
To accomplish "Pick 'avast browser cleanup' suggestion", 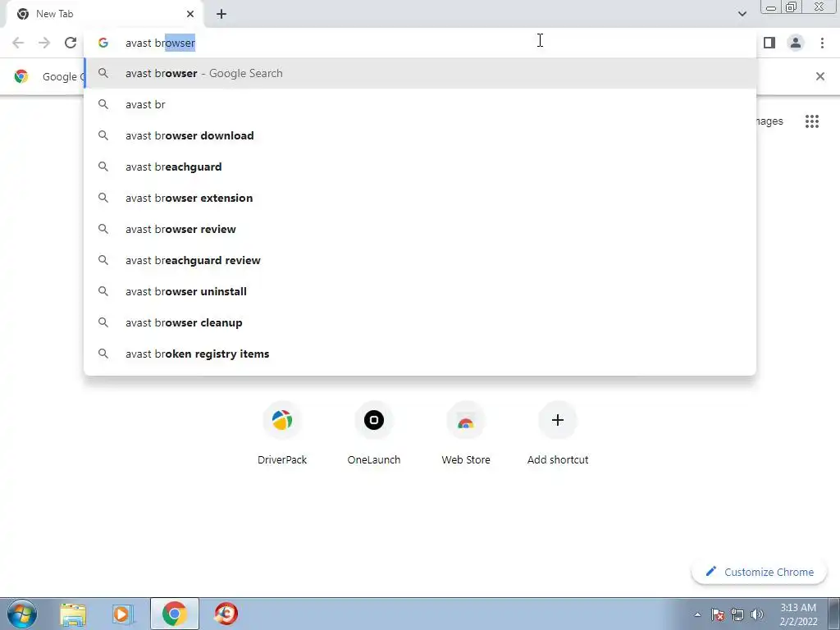I will point(420,322).
